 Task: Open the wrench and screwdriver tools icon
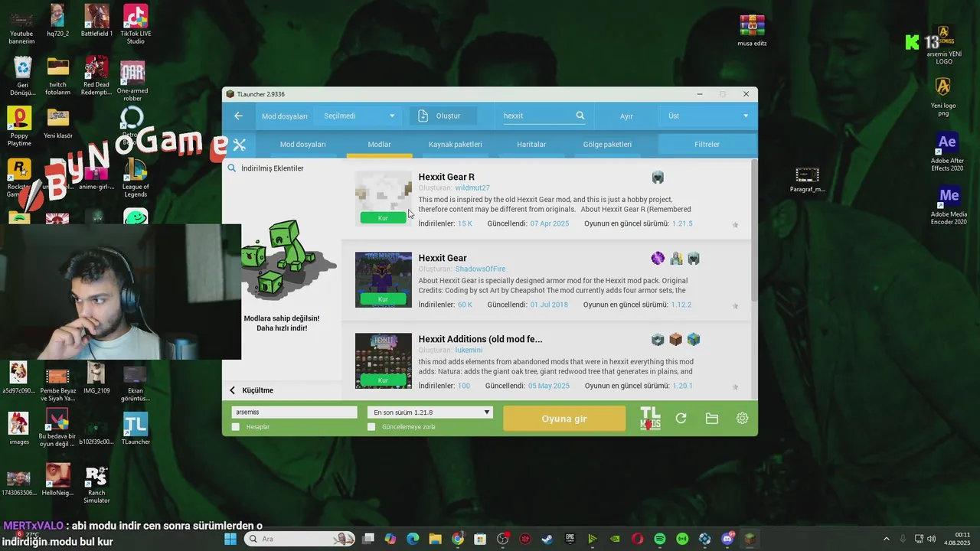(240, 144)
